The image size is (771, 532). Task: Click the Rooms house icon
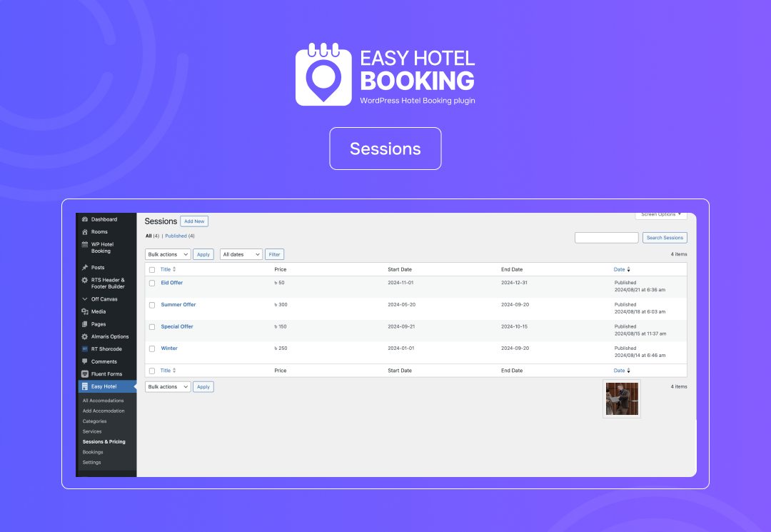[84, 231]
